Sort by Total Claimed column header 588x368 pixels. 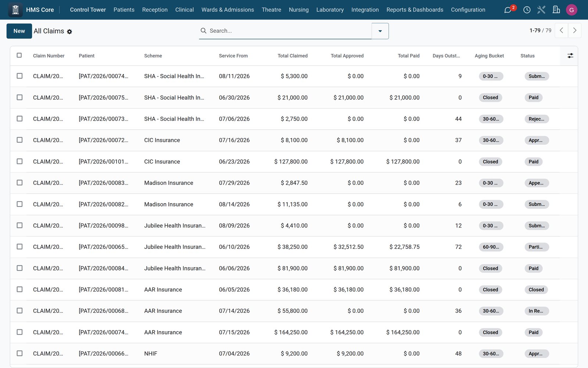coord(293,56)
